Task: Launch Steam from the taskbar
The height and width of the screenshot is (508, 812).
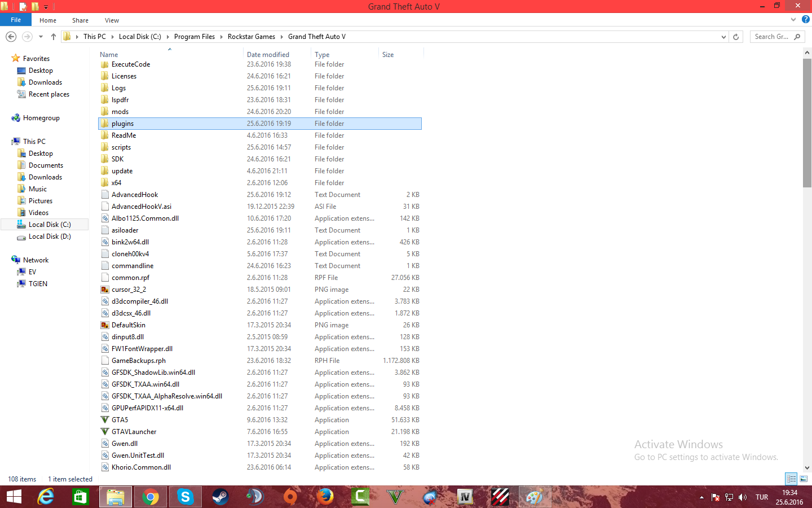Action: point(220,497)
